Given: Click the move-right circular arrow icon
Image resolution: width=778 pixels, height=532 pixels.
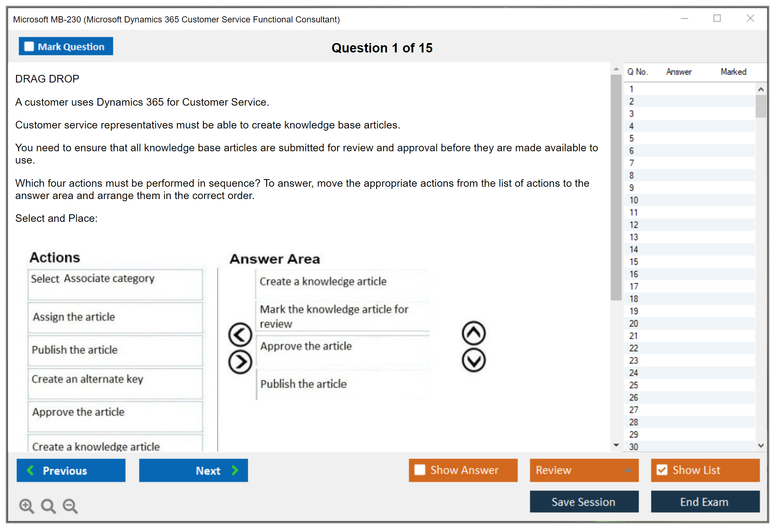Looking at the screenshot, I should [x=240, y=362].
